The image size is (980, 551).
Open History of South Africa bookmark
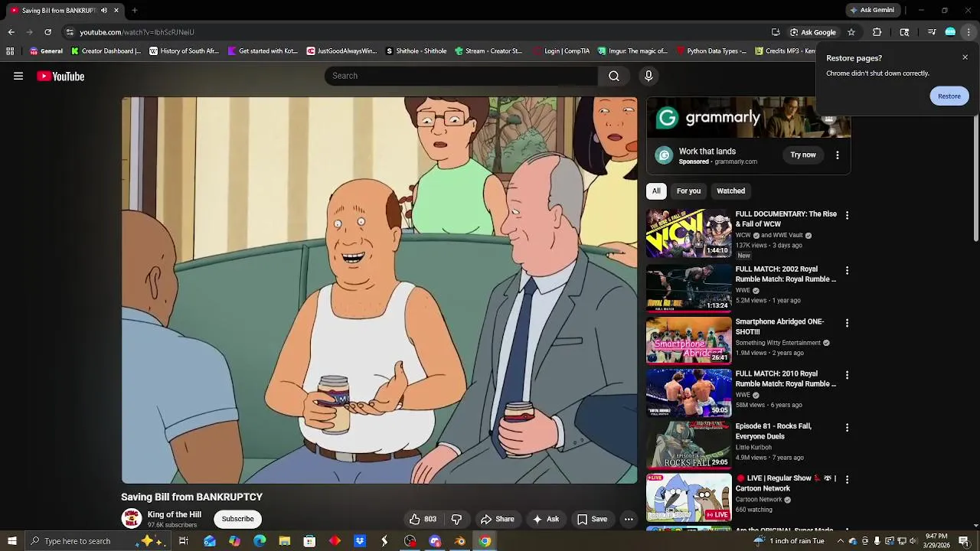(x=184, y=51)
